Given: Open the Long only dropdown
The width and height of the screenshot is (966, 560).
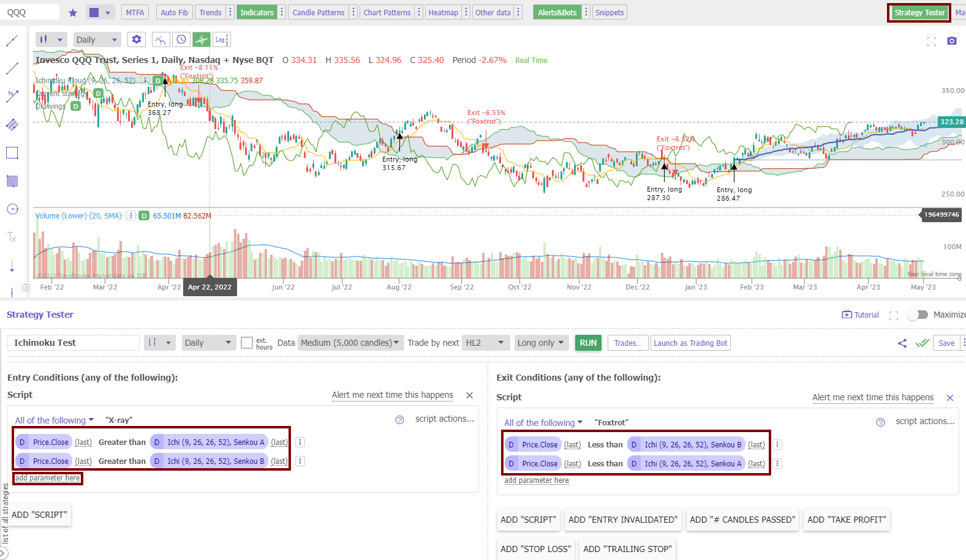Looking at the screenshot, I should (541, 343).
